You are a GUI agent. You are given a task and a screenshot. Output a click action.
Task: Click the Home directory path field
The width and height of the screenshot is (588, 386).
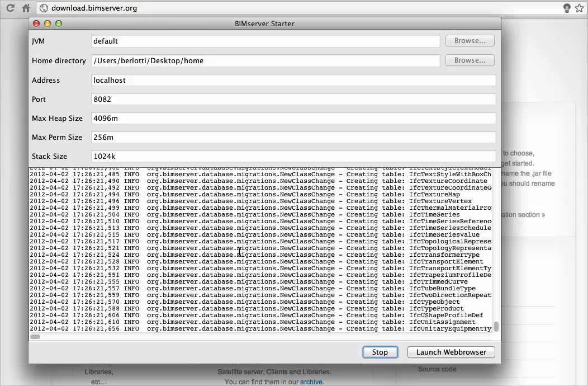coord(265,60)
